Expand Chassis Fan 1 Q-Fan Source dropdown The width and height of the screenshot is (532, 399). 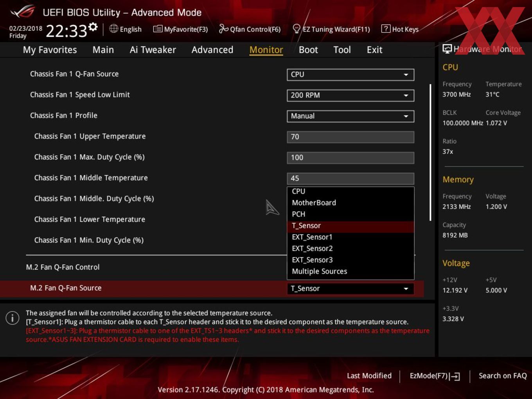pos(350,74)
